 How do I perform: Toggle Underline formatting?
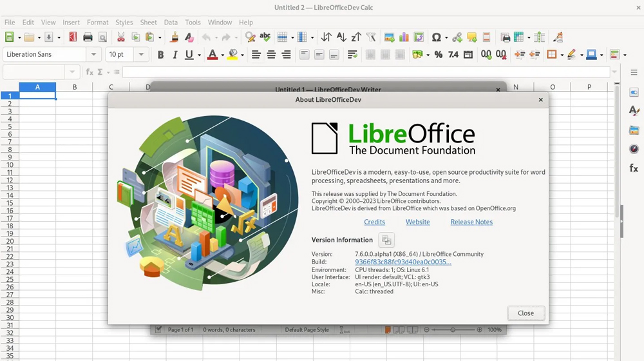189,54
